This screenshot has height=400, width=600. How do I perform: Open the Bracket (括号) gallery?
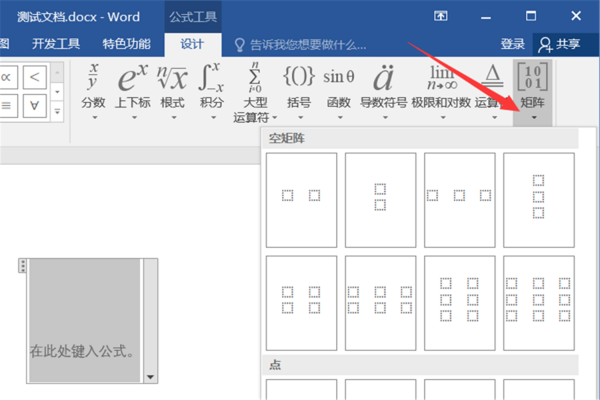[x=299, y=90]
